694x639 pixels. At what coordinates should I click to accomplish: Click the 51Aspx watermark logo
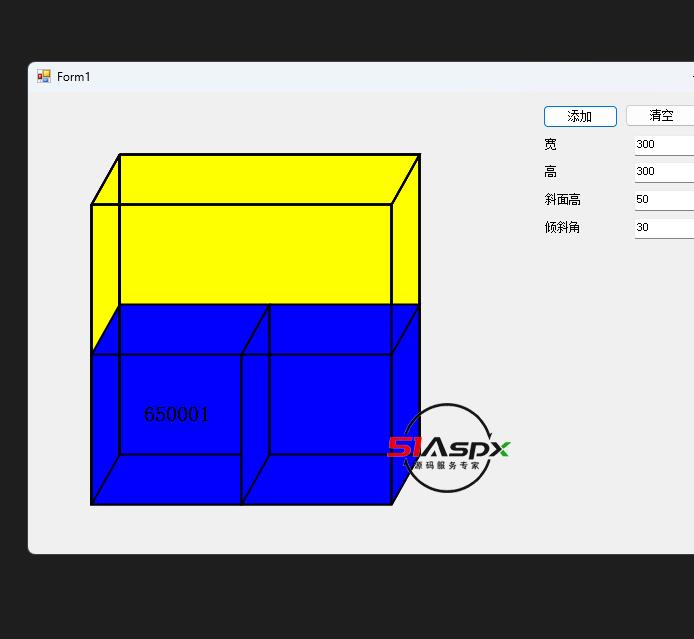click(x=448, y=449)
